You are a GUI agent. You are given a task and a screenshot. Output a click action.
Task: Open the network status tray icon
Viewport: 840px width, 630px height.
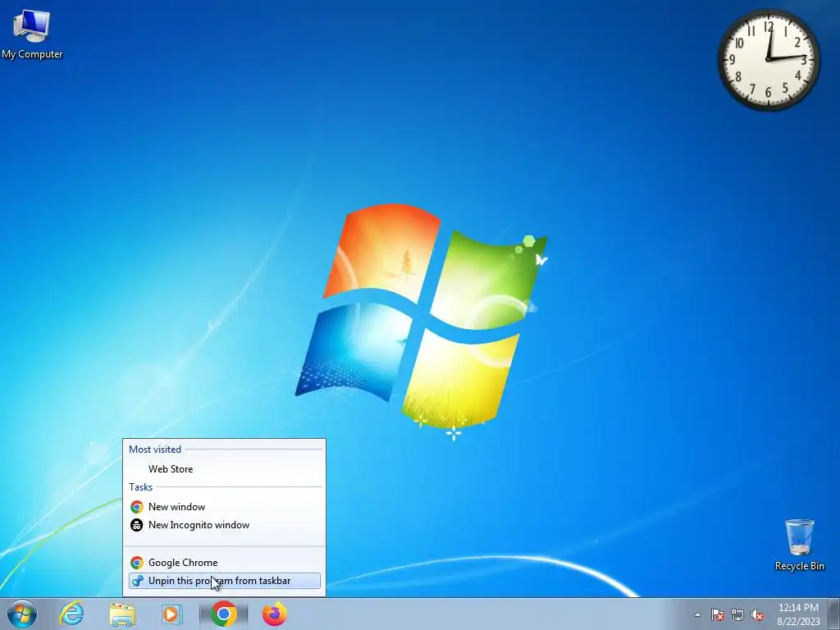tap(737, 614)
